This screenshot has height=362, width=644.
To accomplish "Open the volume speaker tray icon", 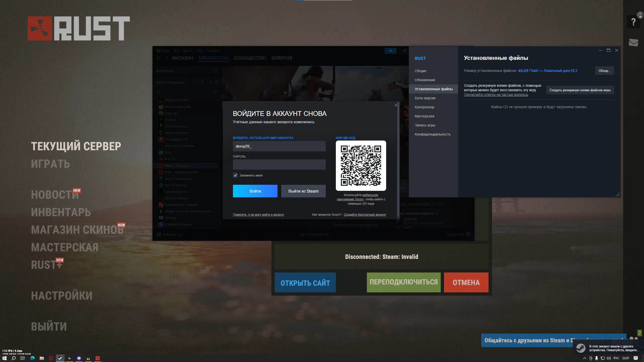I will pyautogui.click(x=609, y=358).
